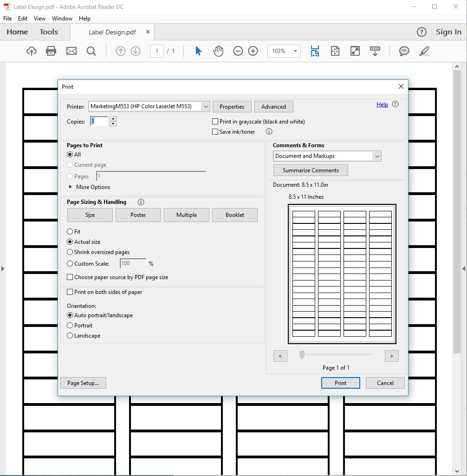
Task: Click the magnifier search icon
Action: (x=91, y=51)
